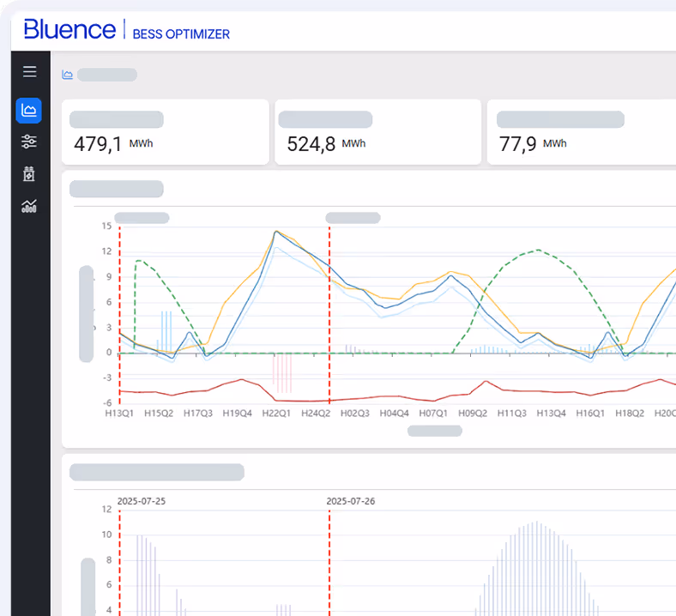Click the BESS OPTIMIZER title
Image resolution: width=676 pixels, height=616 pixels.
(x=181, y=34)
